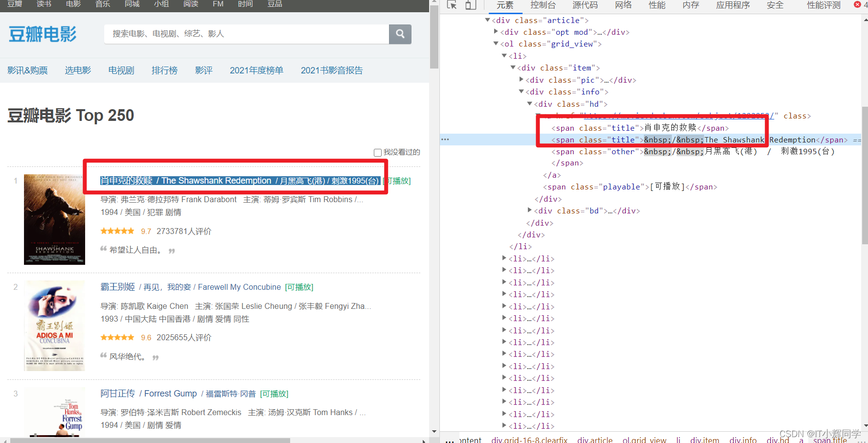This screenshot has width=868, height=443.
Task: Click the 9.7 rating of 肖申克的救赎
Action: point(146,232)
